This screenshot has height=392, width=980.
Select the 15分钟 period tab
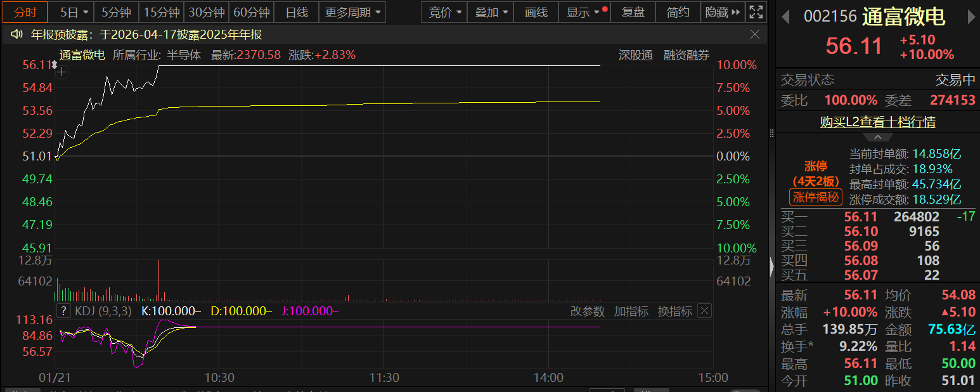(x=162, y=12)
